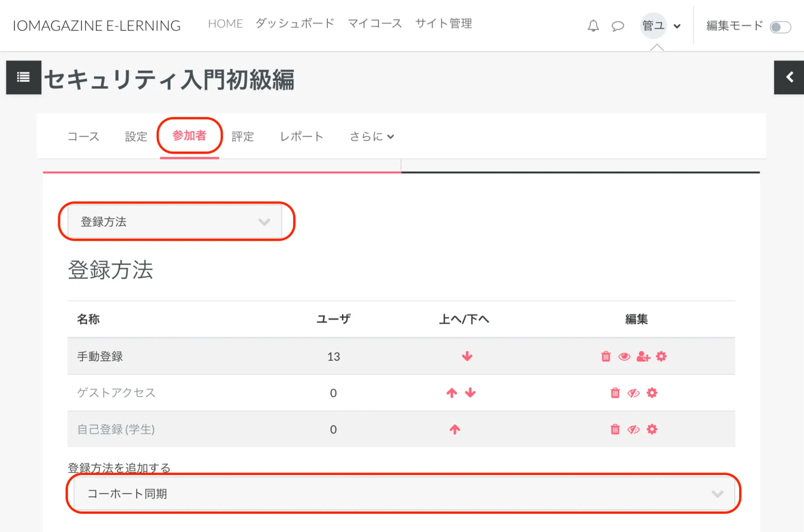
Task: Go to ダッシュボード in top navigation
Action: pos(295,24)
